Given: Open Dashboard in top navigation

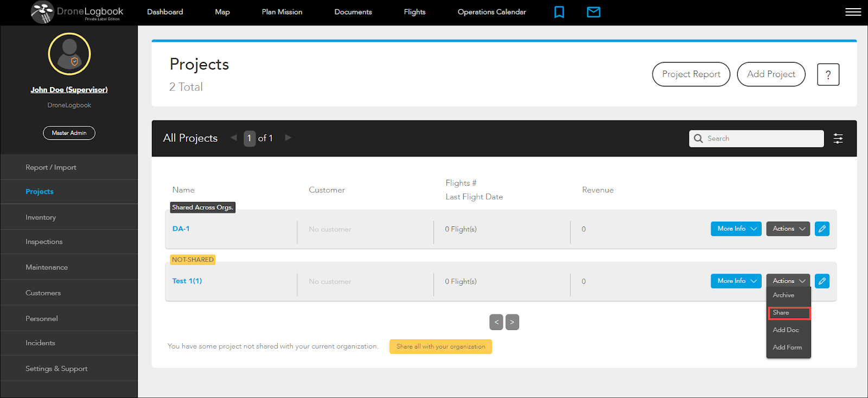Looking at the screenshot, I should tap(165, 12).
